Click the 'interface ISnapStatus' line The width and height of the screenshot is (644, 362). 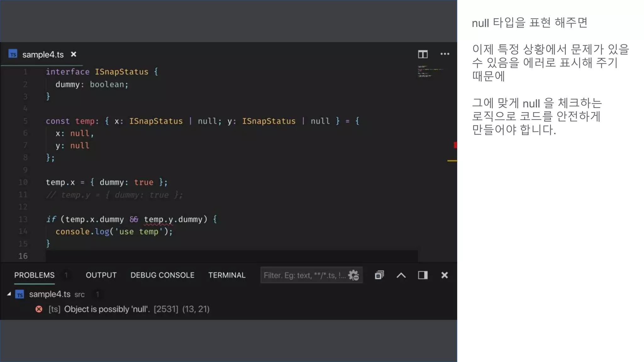click(102, 72)
